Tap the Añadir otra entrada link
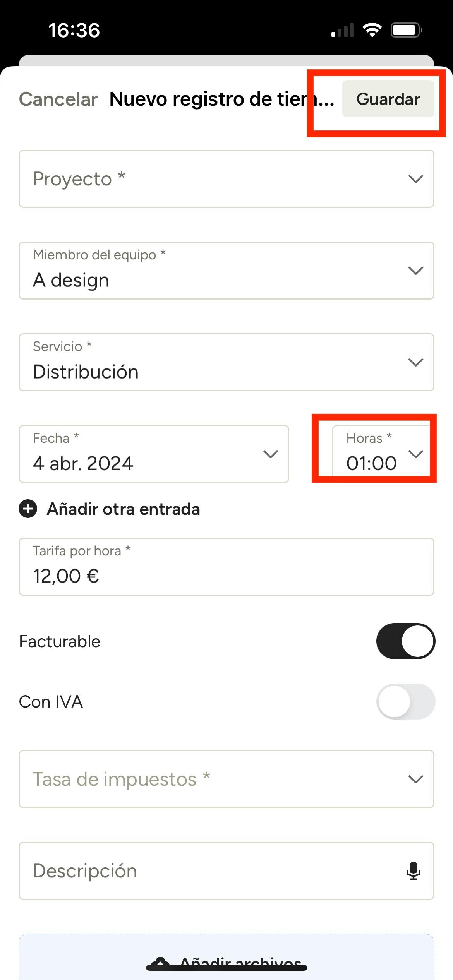 (x=123, y=509)
